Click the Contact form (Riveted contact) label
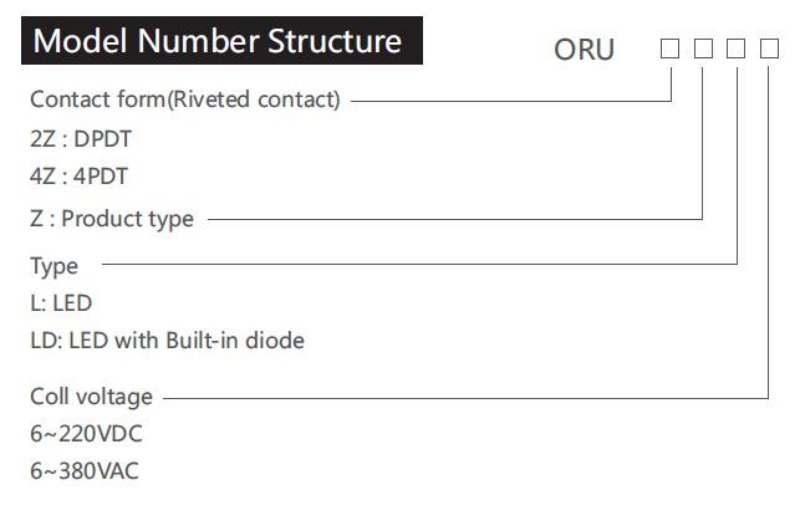This screenshot has width=800, height=531. coord(185,99)
